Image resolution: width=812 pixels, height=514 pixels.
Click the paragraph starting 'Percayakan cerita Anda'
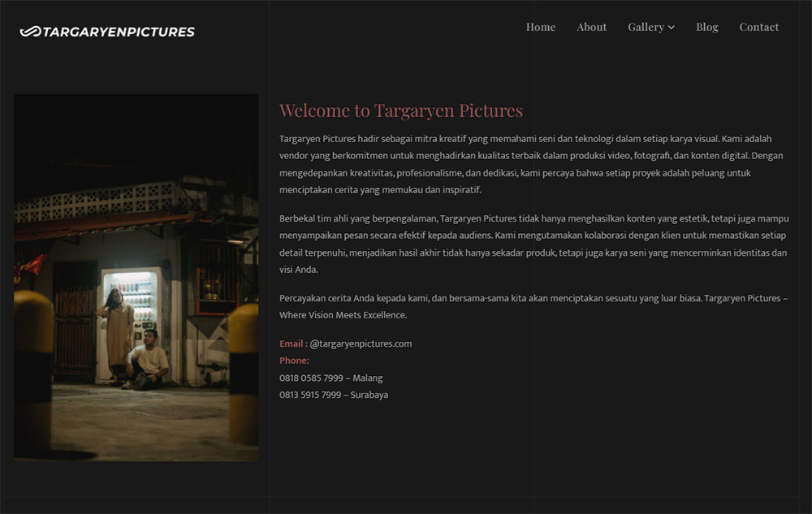coord(533,306)
